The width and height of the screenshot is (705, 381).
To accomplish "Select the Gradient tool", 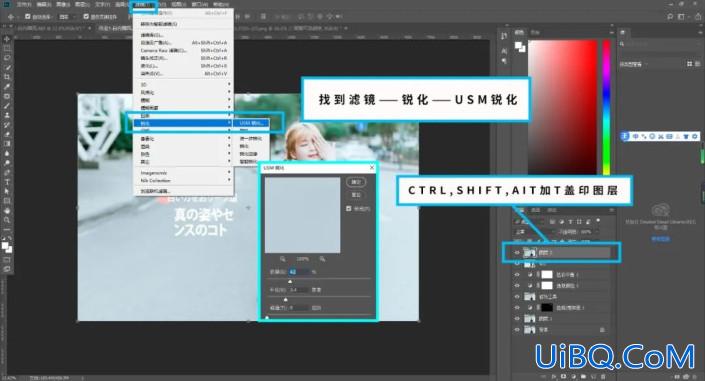I will click(x=7, y=143).
